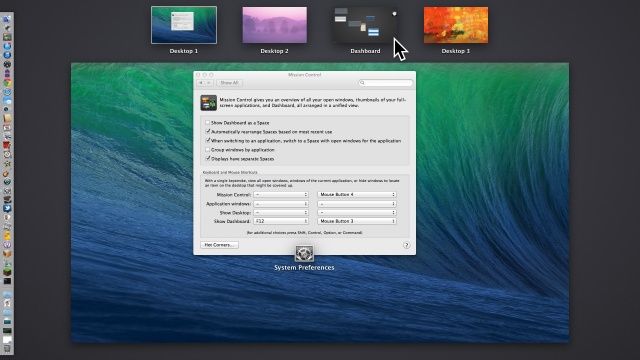Go back in System Preferences
Screen dimensions: 640x360
(201, 83)
